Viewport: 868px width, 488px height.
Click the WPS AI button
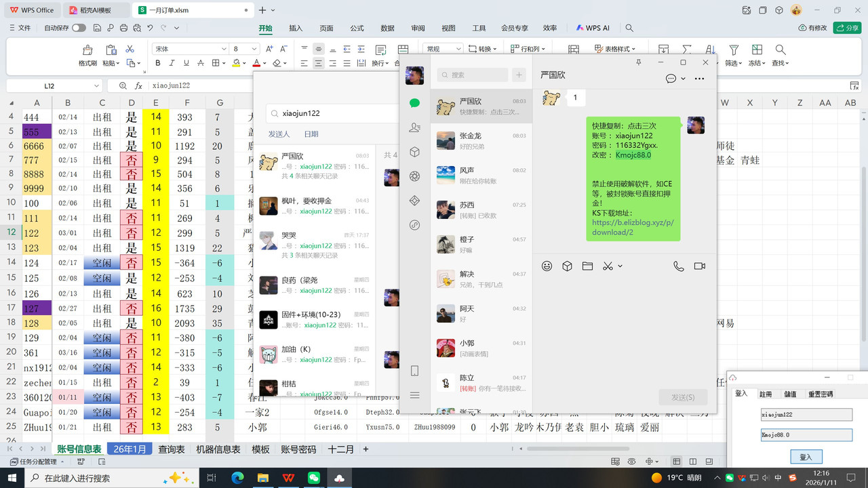(593, 28)
